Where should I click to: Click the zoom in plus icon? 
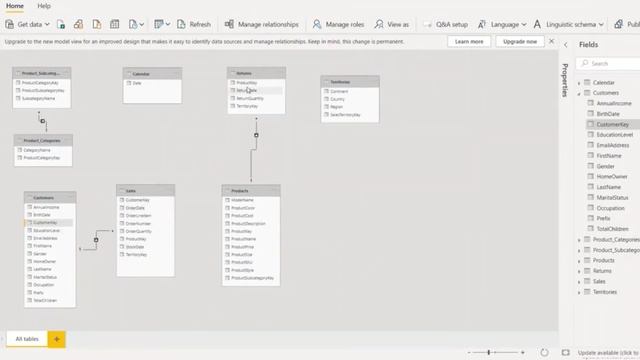[522, 352]
